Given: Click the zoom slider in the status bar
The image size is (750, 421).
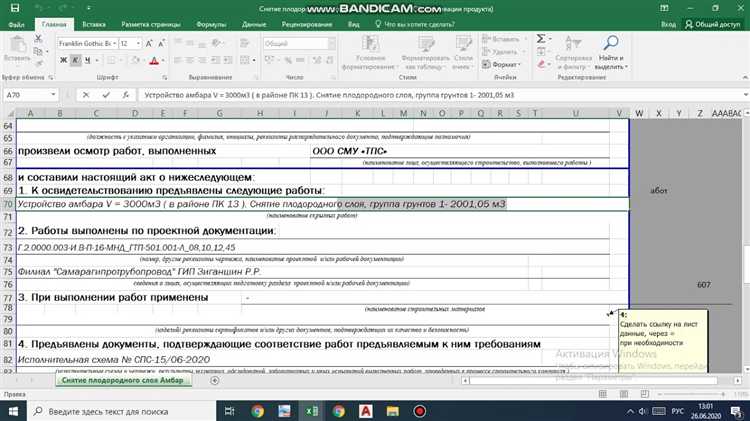Looking at the screenshot, I should coord(691,394).
